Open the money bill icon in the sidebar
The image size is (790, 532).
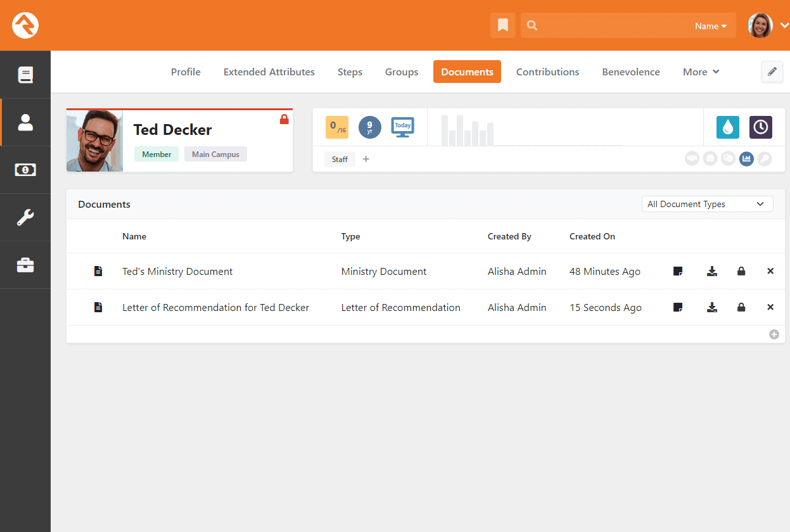pyautogui.click(x=25, y=170)
